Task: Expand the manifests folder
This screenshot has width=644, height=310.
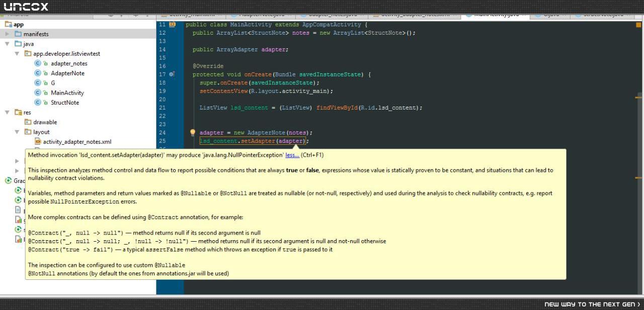Action: [7, 34]
